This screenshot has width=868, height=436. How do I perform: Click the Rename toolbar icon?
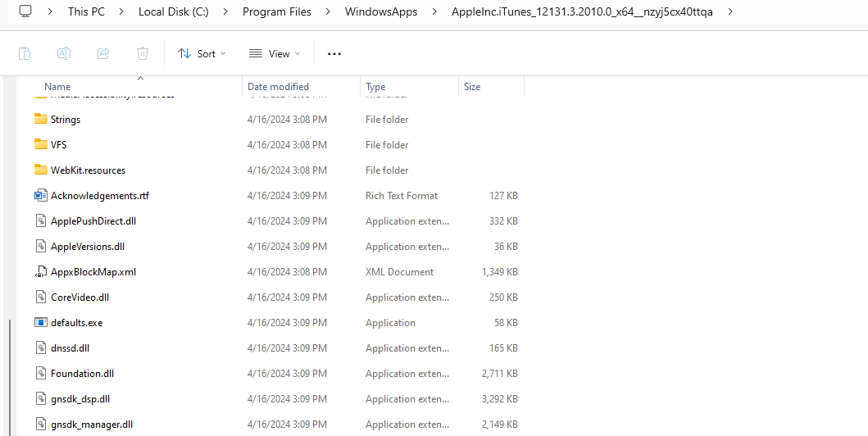[64, 53]
